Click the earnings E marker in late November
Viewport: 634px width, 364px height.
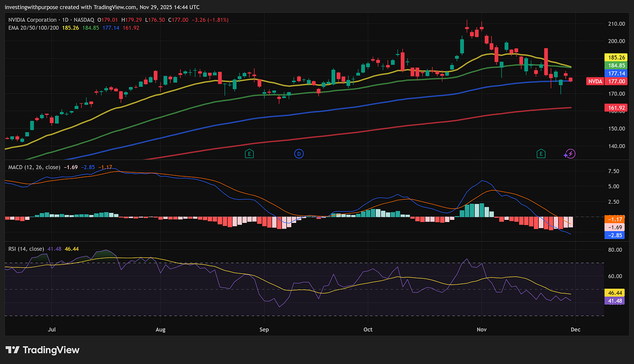coord(541,153)
